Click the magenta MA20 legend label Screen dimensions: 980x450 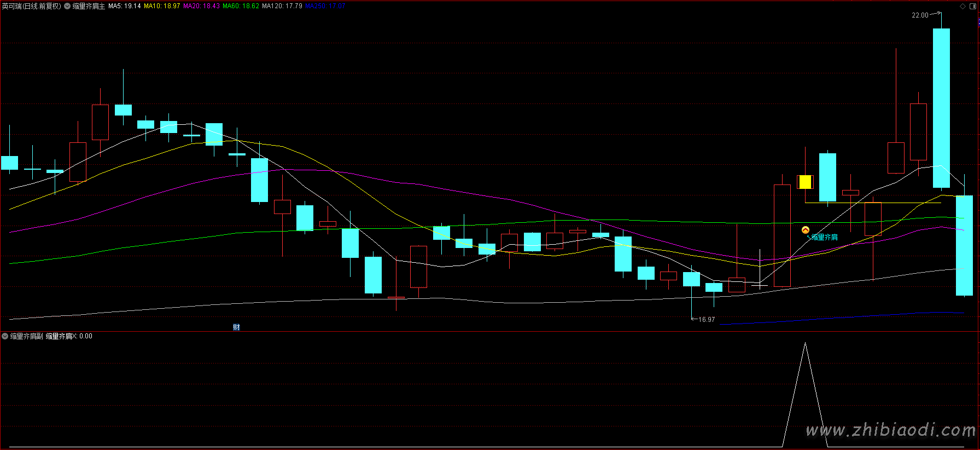201,6
